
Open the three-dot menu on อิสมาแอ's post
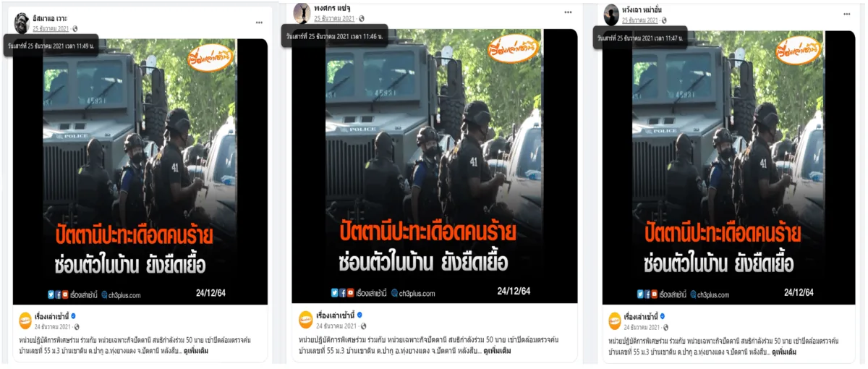[x=259, y=23]
